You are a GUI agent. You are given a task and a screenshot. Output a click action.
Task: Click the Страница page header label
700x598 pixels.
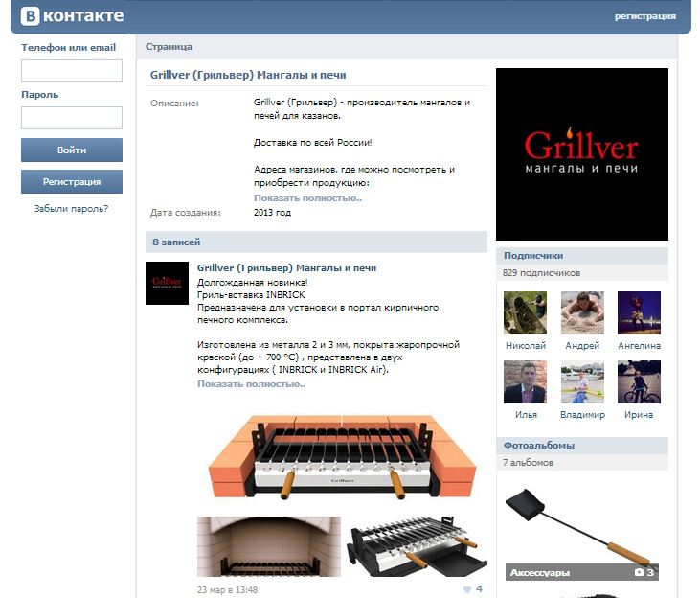(x=169, y=47)
